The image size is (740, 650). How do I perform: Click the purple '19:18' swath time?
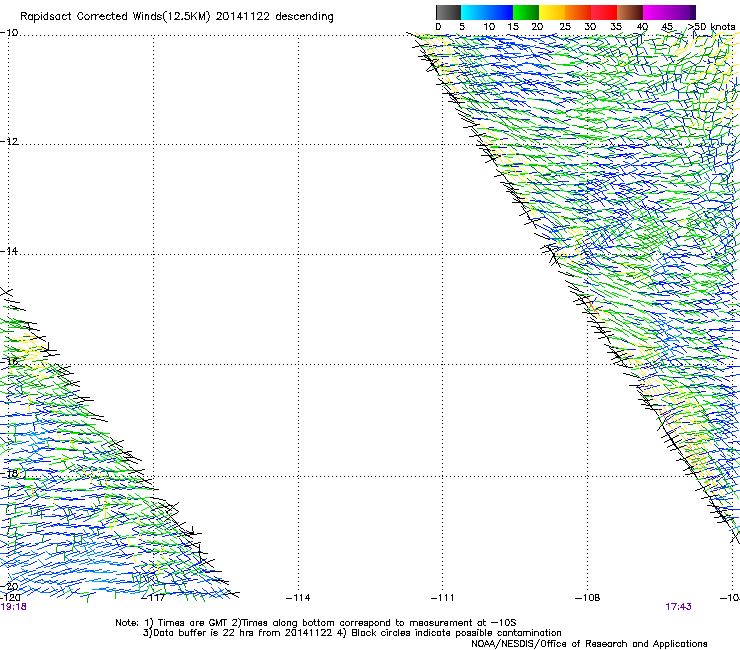[13, 607]
